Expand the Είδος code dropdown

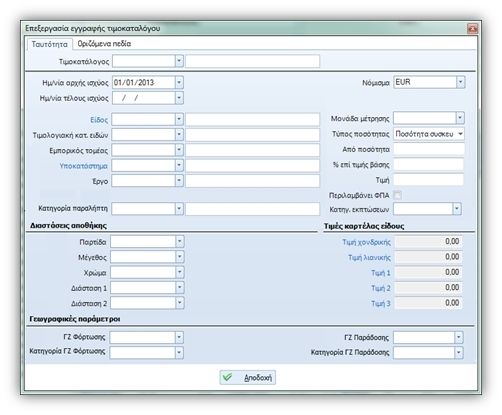click(179, 119)
